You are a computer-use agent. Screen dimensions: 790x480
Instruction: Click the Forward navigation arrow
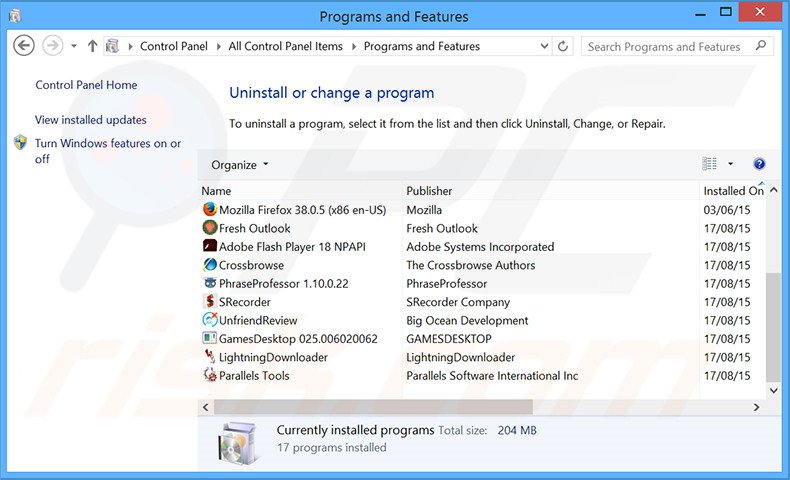[52, 46]
